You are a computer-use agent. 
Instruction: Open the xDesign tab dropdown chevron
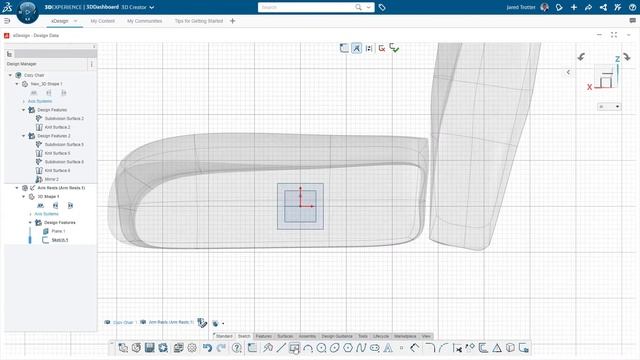76,21
